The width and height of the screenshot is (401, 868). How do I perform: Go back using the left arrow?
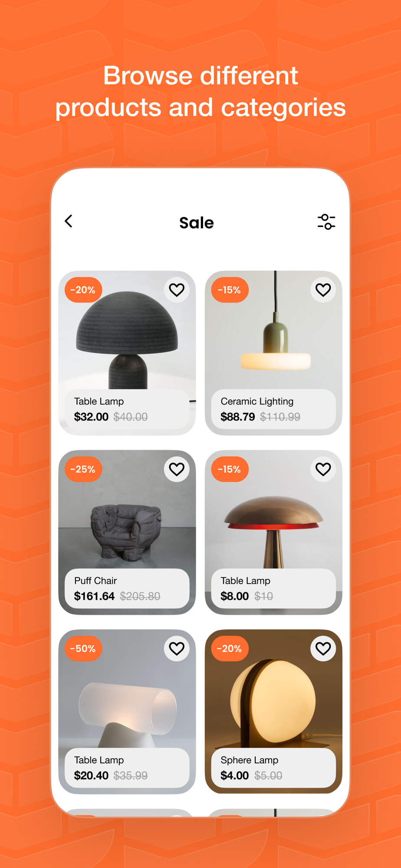click(x=69, y=221)
